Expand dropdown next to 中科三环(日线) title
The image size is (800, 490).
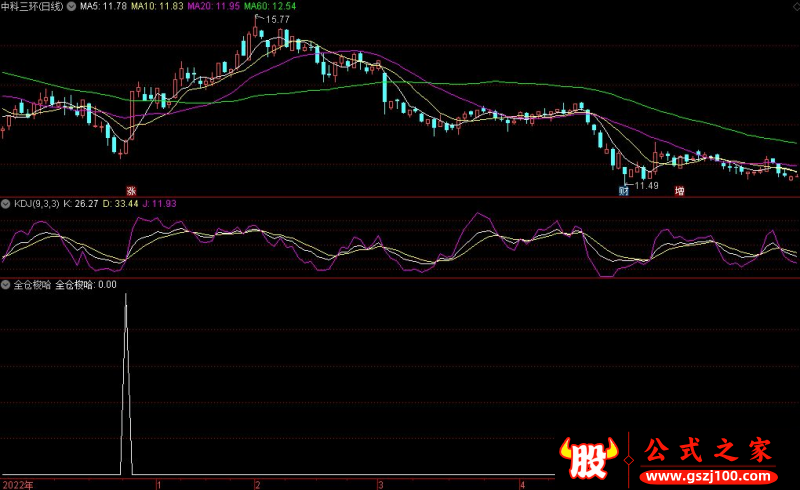[70, 6]
